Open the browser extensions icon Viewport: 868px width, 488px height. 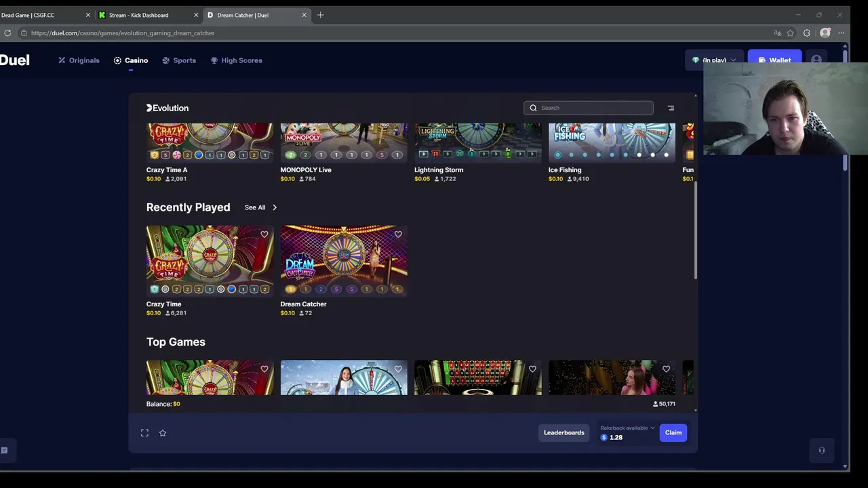[x=806, y=33]
